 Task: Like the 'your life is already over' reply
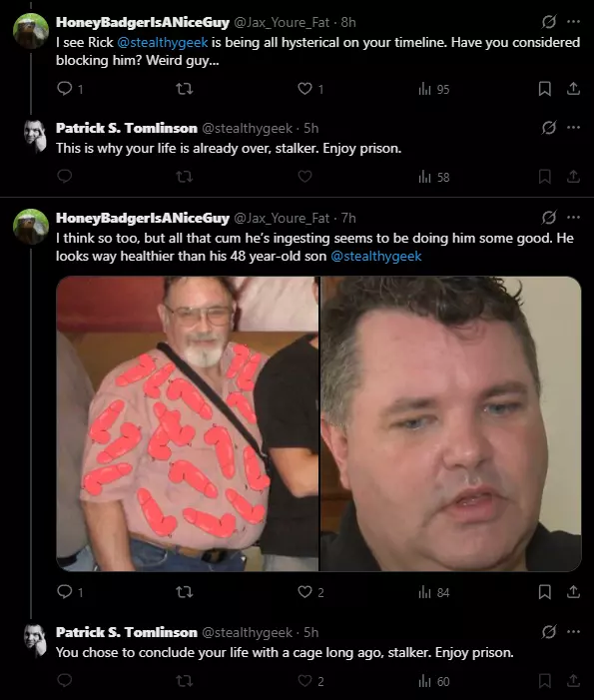tap(304, 177)
